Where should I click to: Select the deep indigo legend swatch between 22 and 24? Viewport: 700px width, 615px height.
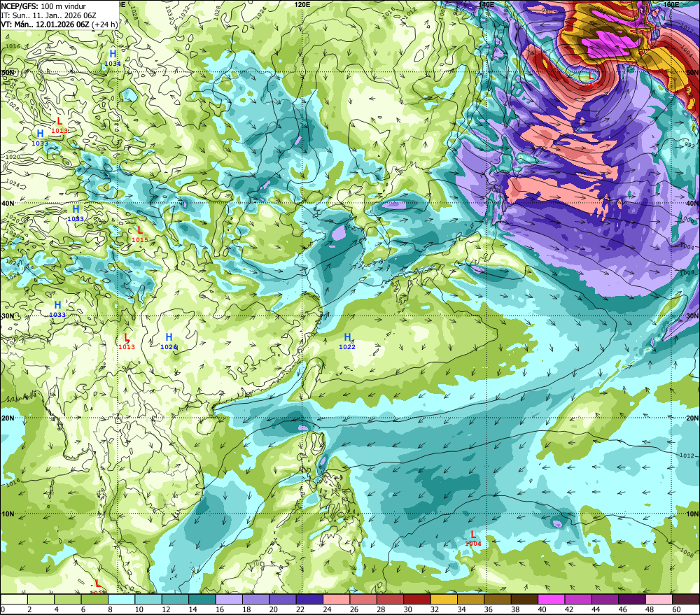pos(309,600)
